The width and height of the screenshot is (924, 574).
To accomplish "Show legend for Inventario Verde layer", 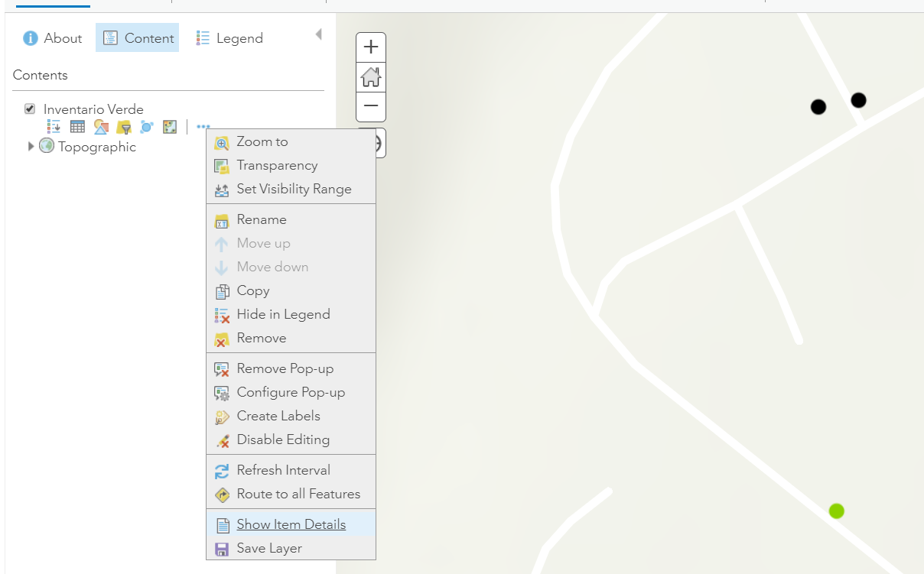I will (54, 127).
